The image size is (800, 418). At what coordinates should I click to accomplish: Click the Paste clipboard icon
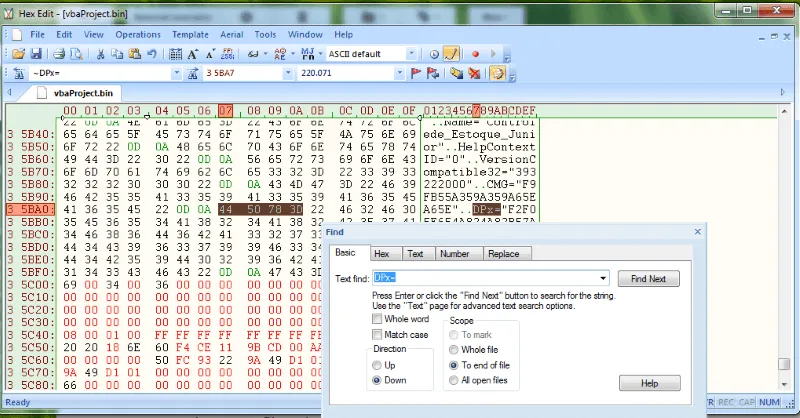135,54
